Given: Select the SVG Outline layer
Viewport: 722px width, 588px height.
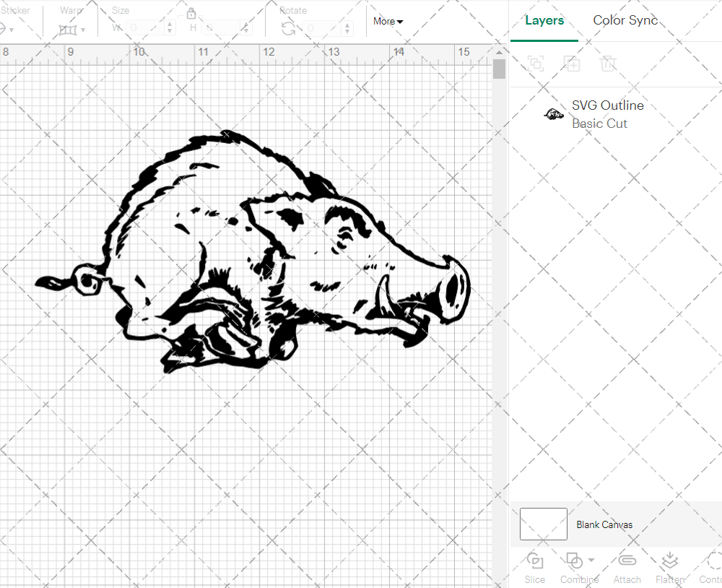Looking at the screenshot, I should pyautogui.click(x=608, y=105).
